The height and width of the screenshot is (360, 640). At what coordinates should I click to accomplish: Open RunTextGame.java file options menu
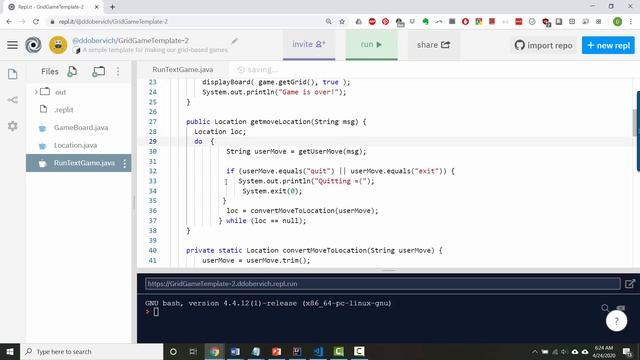(x=125, y=163)
